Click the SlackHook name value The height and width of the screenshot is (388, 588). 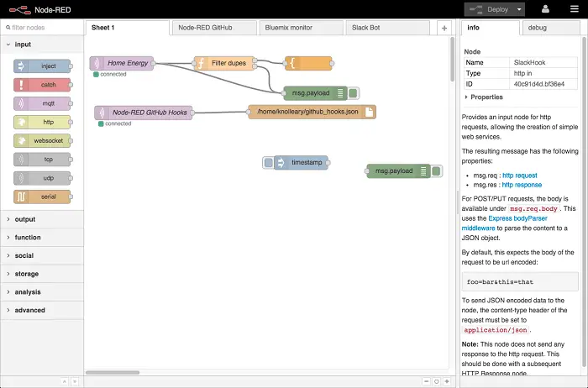click(x=529, y=63)
